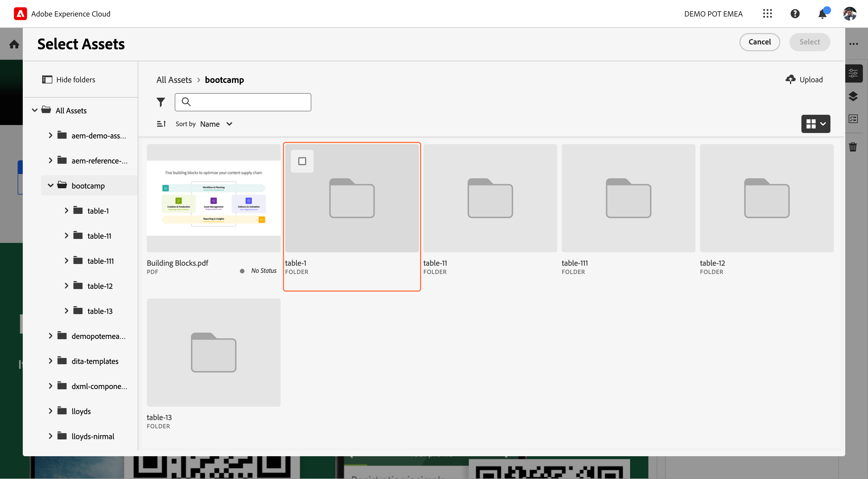Image resolution: width=868 pixels, height=479 pixels.
Task: Go to All Assets breadcrumb
Action: [174, 80]
